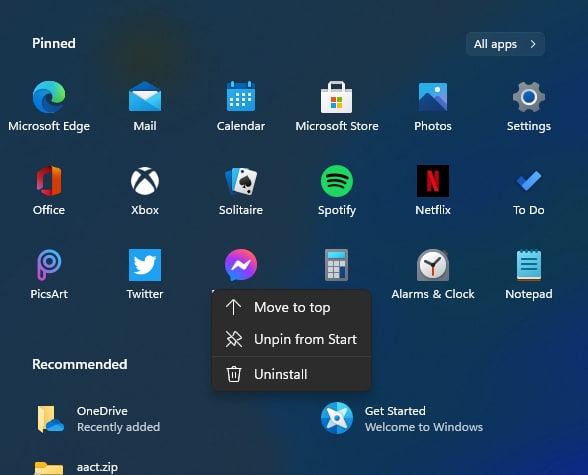The height and width of the screenshot is (475, 588).
Task: Launch Netflix app
Action: click(433, 191)
